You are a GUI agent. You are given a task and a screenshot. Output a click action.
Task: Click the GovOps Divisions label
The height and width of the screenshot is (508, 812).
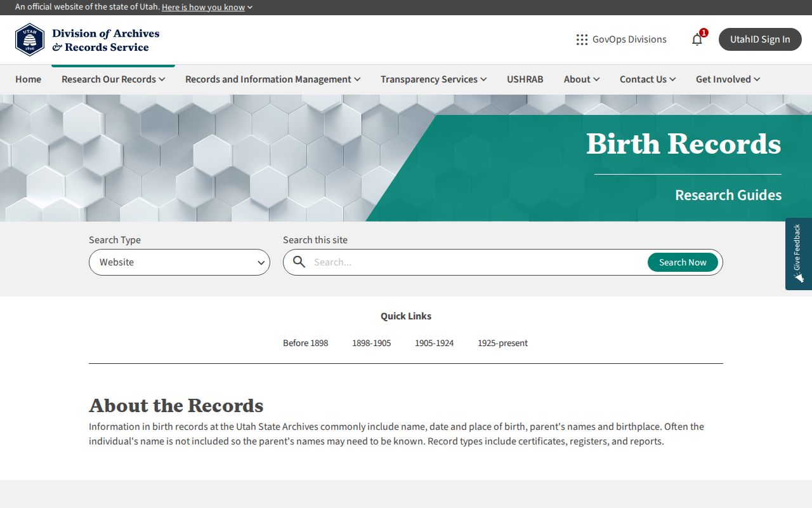pos(629,39)
